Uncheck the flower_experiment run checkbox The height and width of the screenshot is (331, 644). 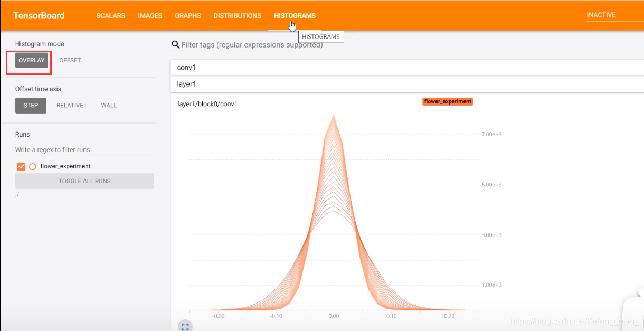coord(22,166)
